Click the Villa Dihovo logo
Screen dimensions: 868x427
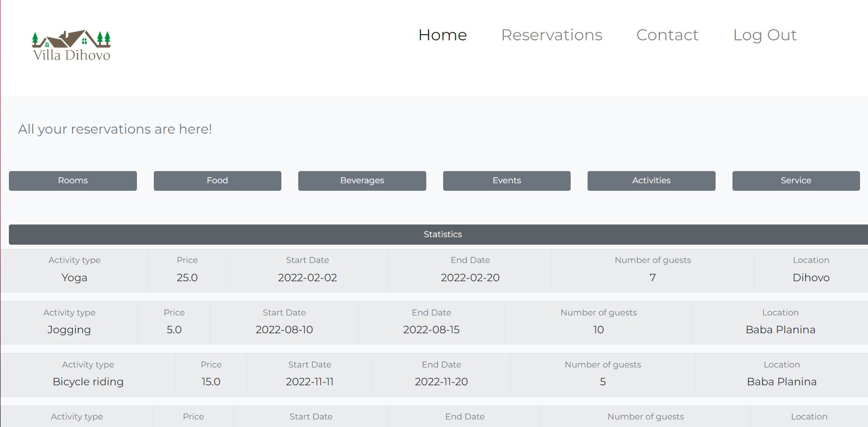coord(71,46)
